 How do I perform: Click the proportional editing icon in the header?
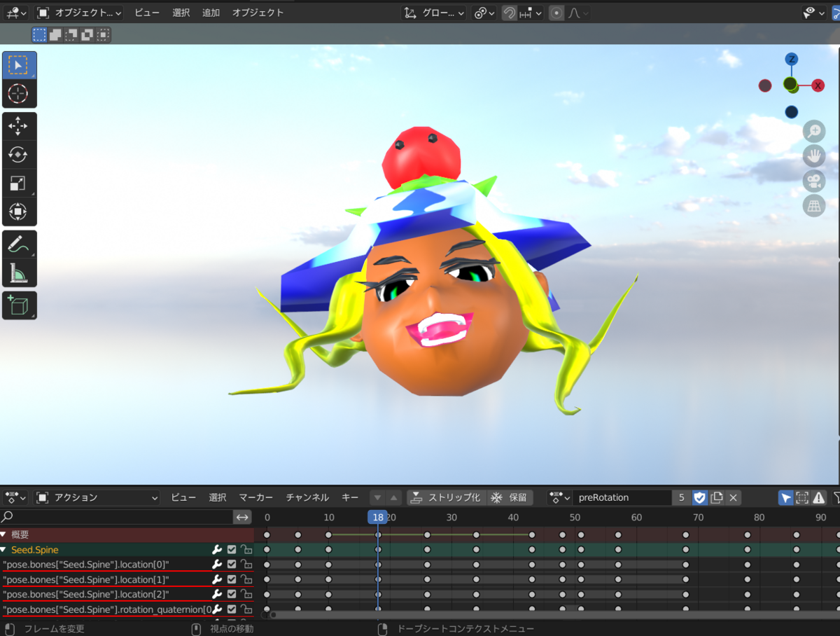pos(556,12)
